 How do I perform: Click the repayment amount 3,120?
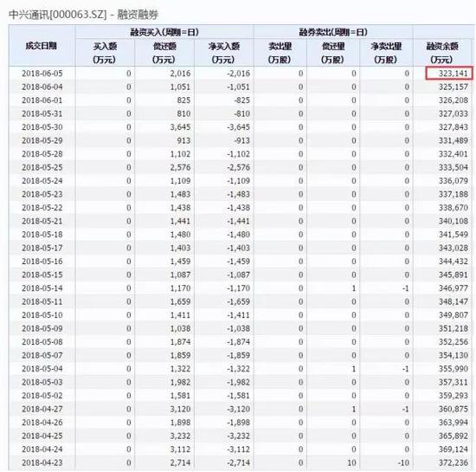[180, 409]
